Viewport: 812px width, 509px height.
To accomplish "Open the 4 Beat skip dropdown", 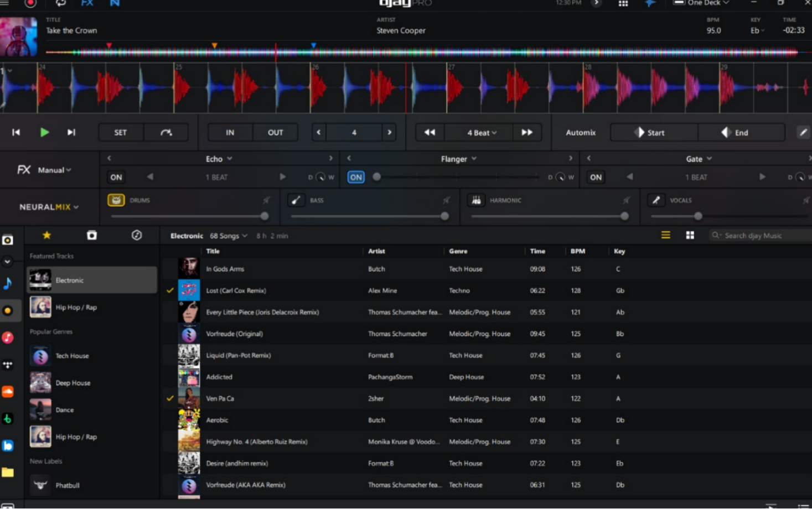I will 482,133.
